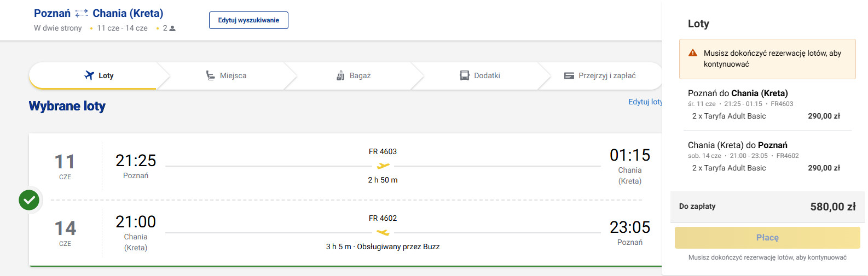Screen dimensions: 868x276
Task: Click the orange warning triangle icon
Action: click(693, 53)
